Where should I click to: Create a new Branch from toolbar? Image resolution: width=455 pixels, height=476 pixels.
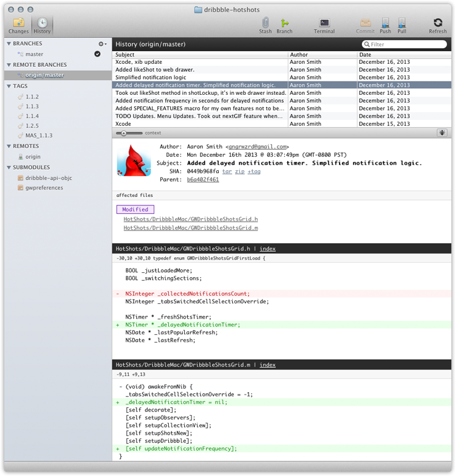[x=284, y=25]
